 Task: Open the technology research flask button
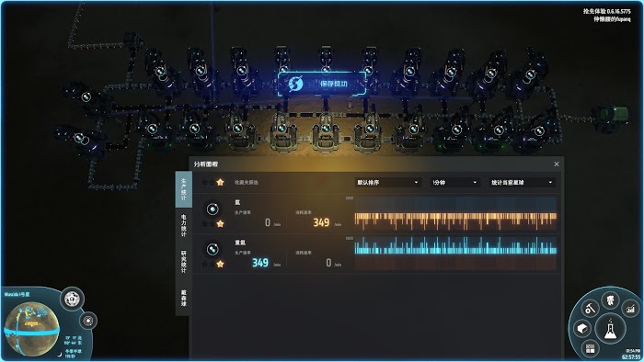tap(610, 328)
